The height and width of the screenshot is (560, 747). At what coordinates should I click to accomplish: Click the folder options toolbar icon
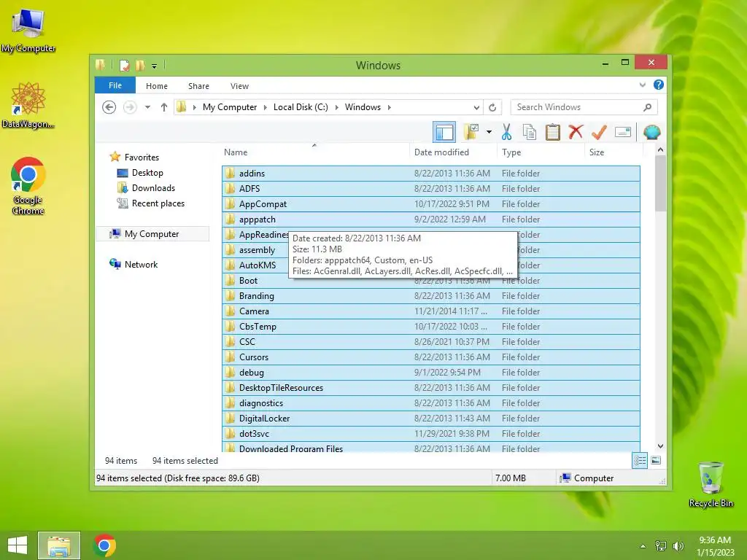[471, 132]
